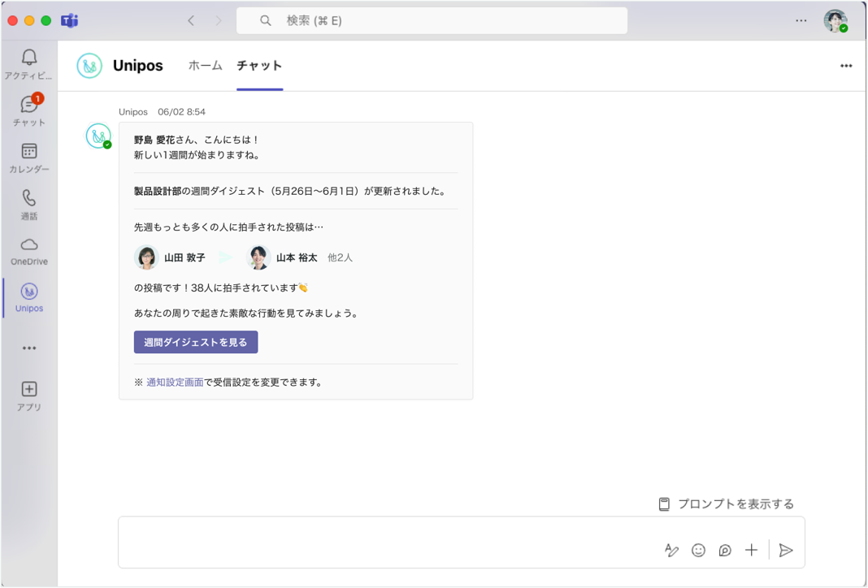
Task: Open the 通知設定画面 link
Action: click(175, 383)
